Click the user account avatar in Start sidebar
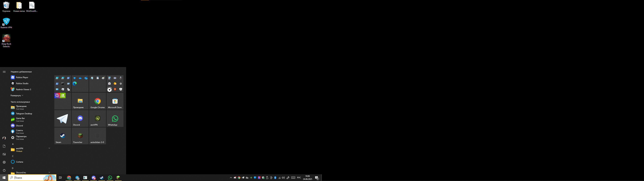 coord(4,138)
